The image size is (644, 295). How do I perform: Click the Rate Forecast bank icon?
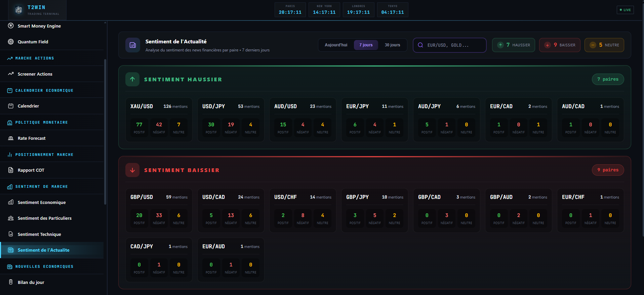pos(11,138)
